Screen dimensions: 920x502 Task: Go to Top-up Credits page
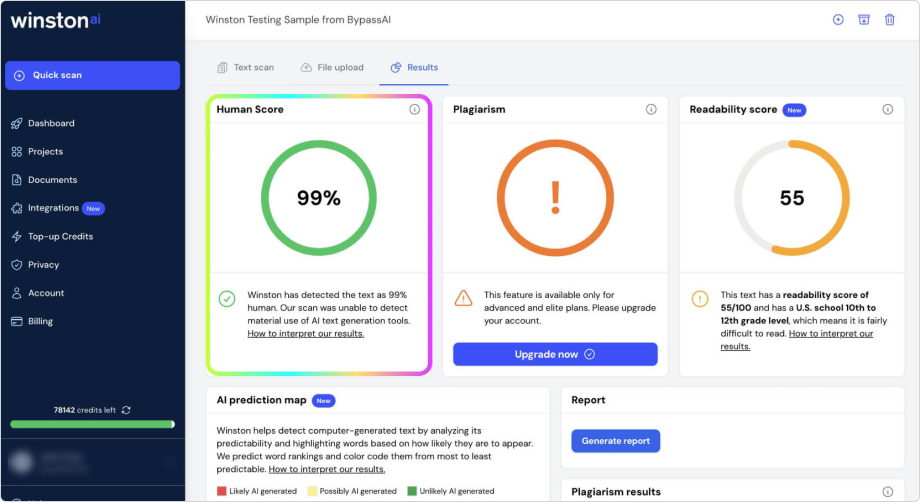60,237
